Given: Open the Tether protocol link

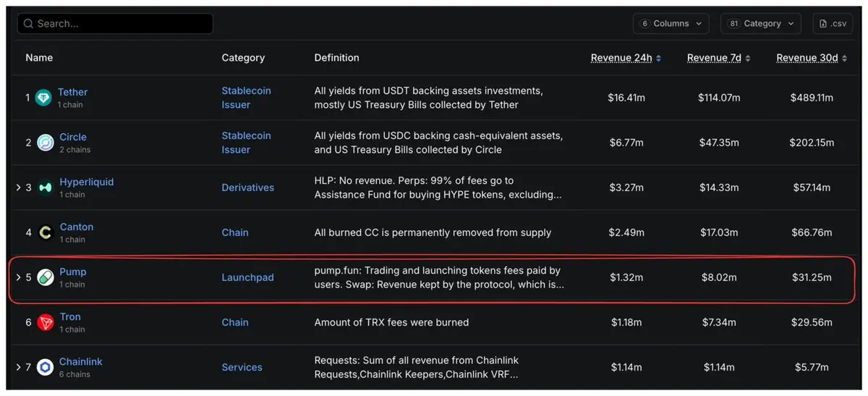Looking at the screenshot, I should pyautogui.click(x=72, y=92).
